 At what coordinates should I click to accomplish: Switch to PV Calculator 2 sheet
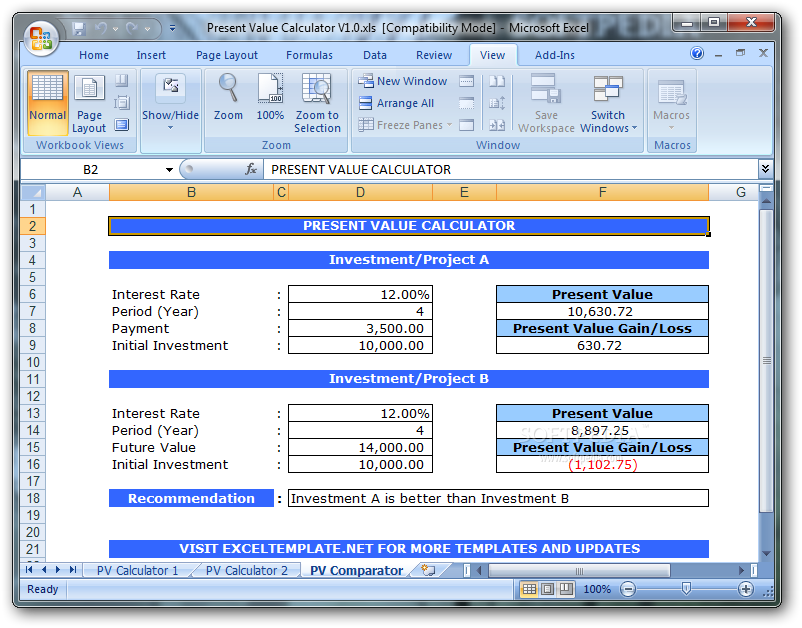click(x=247, y=571)
